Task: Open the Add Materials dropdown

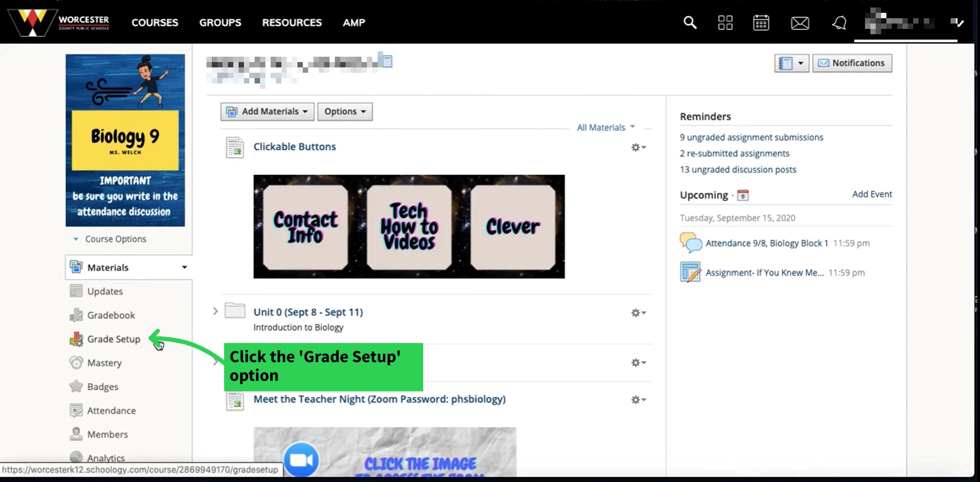Action: coord(267,111)
